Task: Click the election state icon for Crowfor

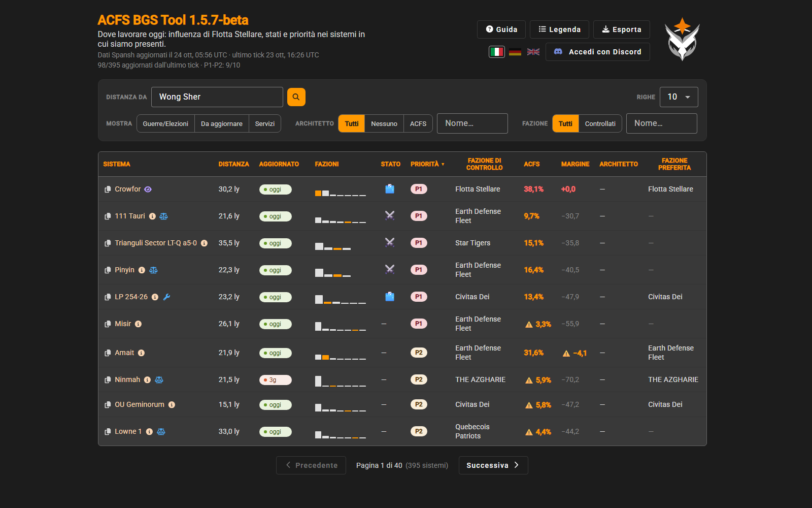Action: coord(390,189)
